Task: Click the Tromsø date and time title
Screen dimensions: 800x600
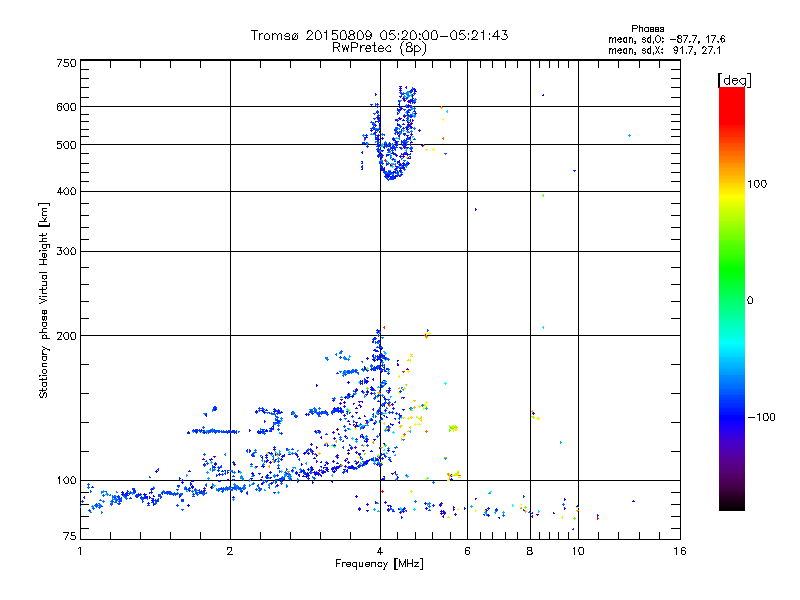Action: (379, 35)
